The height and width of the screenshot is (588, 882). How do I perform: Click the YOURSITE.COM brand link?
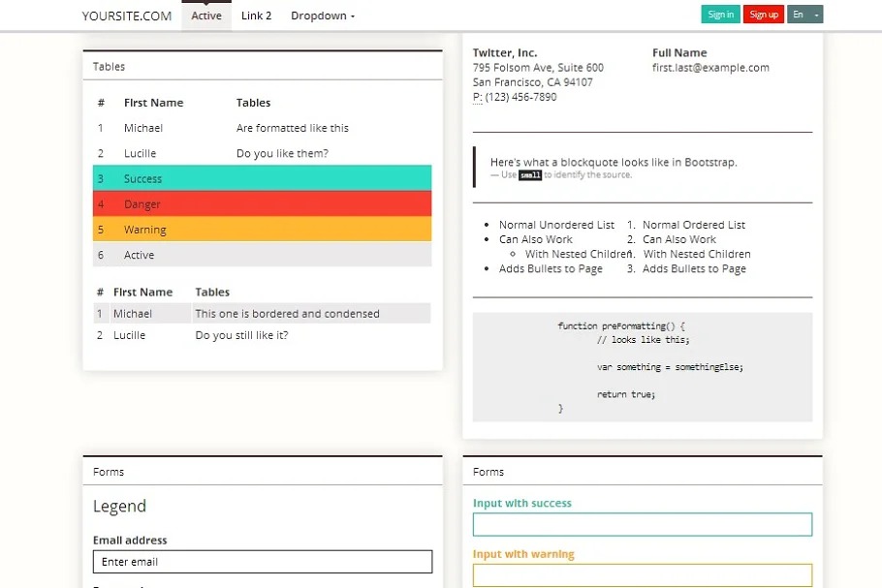pyautogui.click(x=126, y=15)
